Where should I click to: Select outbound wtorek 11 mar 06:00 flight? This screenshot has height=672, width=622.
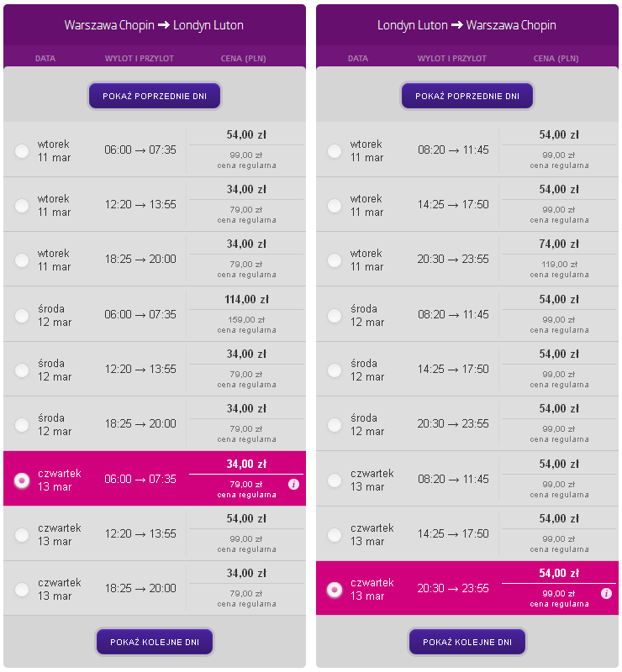22,151
